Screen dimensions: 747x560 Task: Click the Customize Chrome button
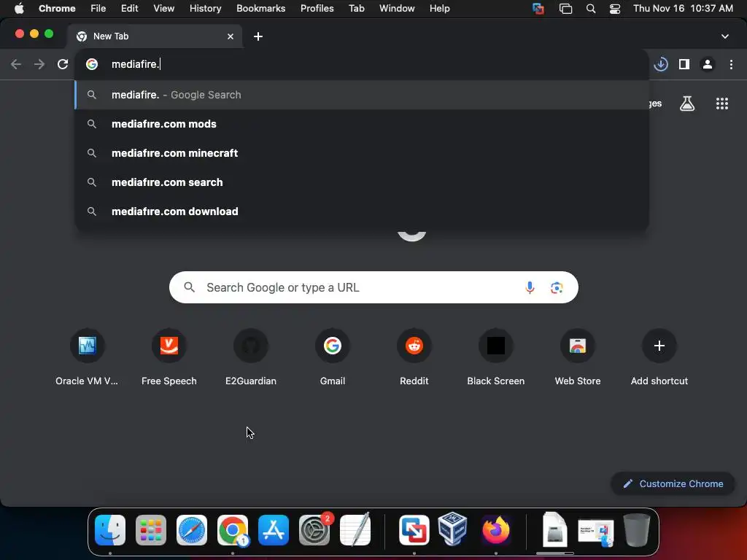[x=673, y=484]
